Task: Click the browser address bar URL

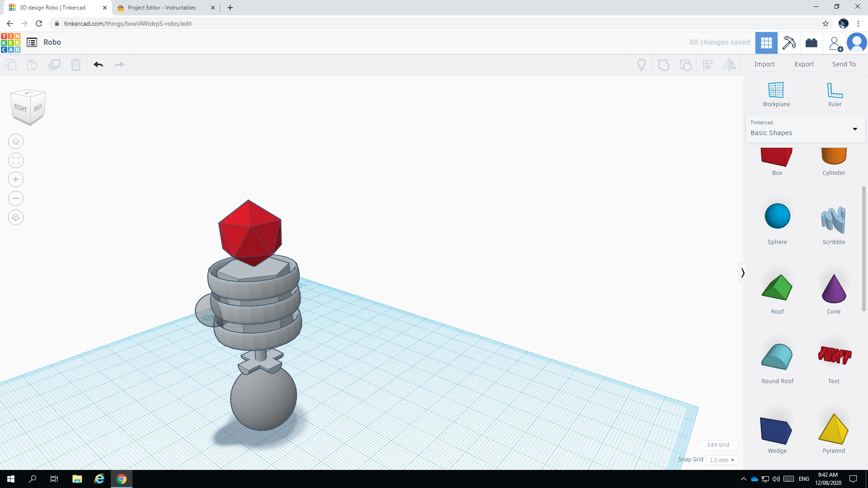Action: (x=128, y=23)
